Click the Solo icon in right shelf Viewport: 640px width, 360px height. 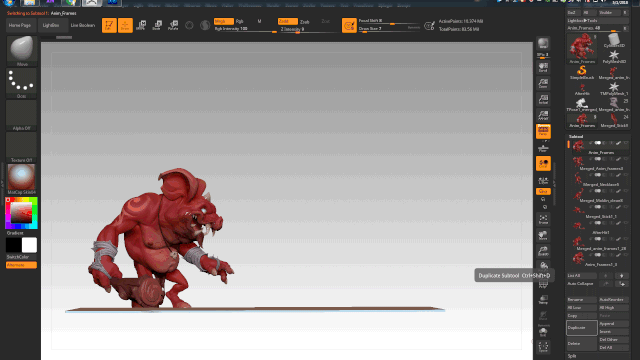543,331
